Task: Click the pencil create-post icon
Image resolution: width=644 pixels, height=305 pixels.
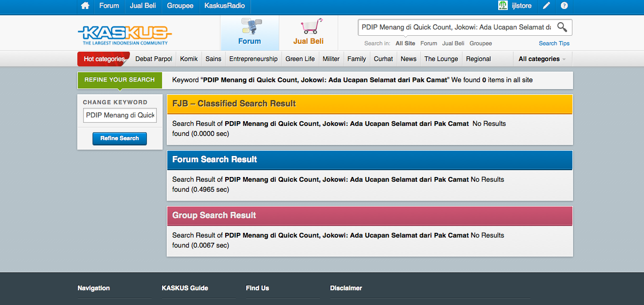Action: click(x=547, y=6)
